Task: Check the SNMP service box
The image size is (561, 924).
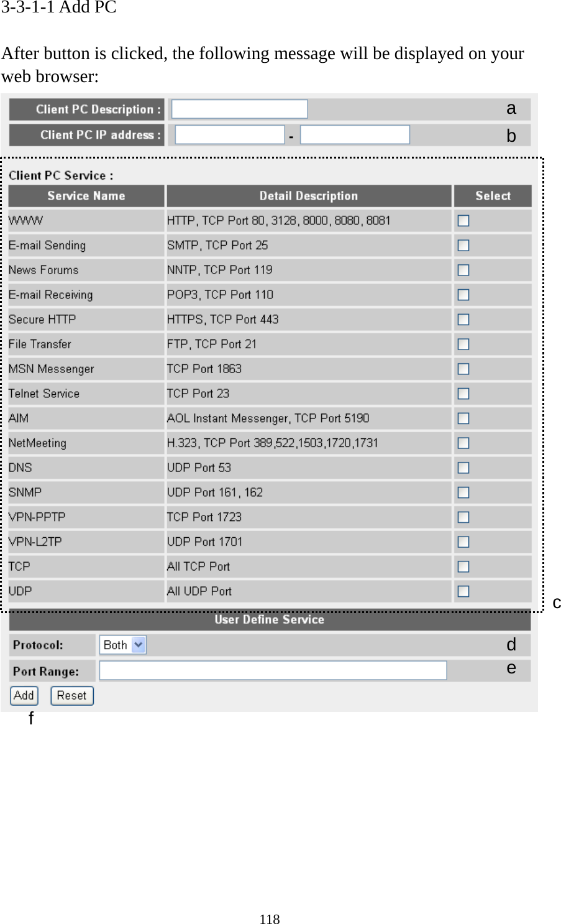Action: [463, 492]
